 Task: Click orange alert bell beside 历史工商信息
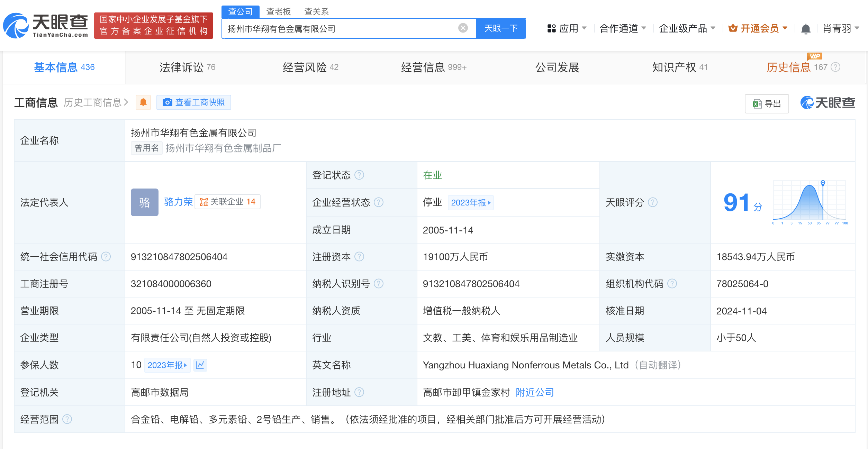tap(143, 102)
